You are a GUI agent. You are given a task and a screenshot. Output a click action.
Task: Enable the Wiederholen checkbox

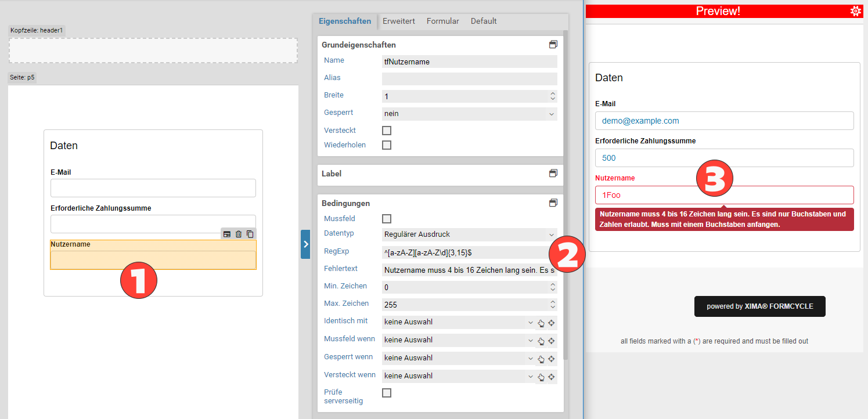387,145
